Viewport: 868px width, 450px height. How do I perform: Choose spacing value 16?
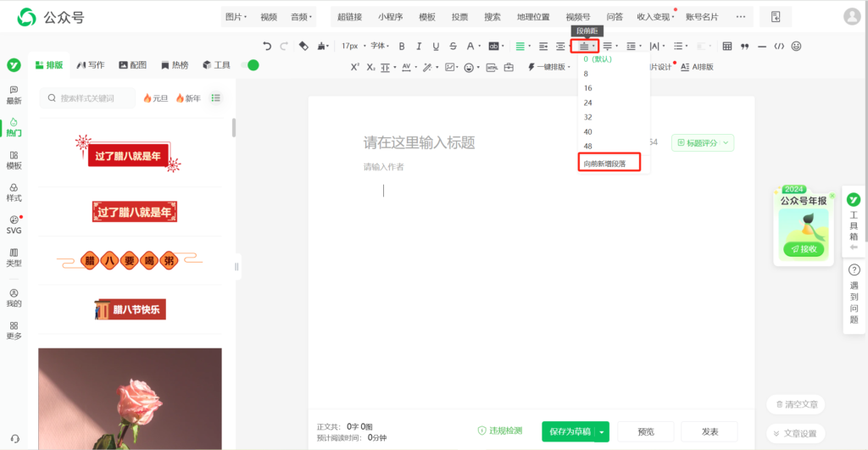click(588, 88)
